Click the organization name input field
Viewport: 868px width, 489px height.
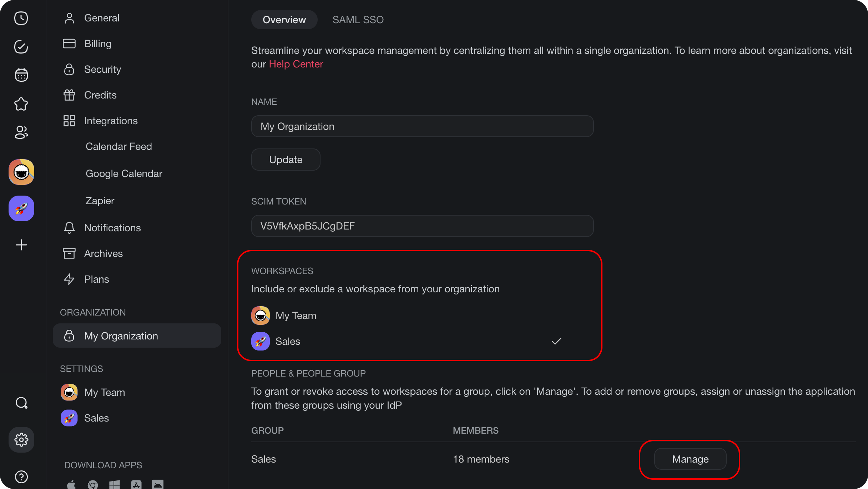(x=422, y=126)
